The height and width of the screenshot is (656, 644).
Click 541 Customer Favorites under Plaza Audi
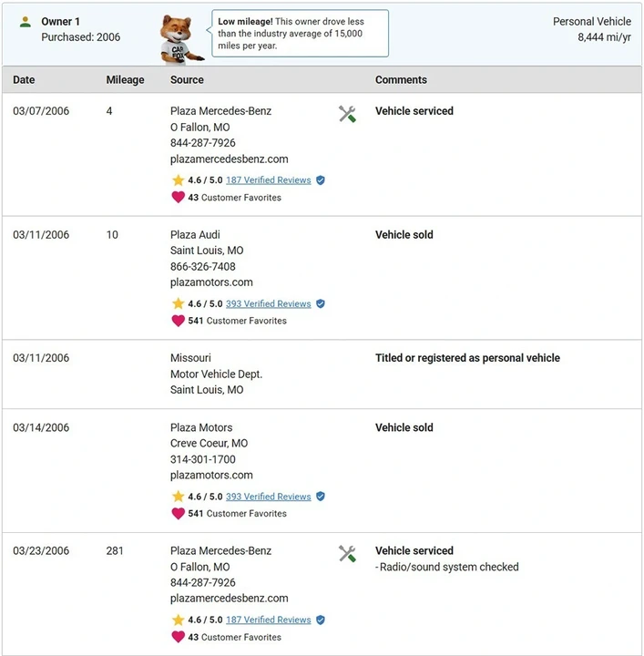pos(237,321)
